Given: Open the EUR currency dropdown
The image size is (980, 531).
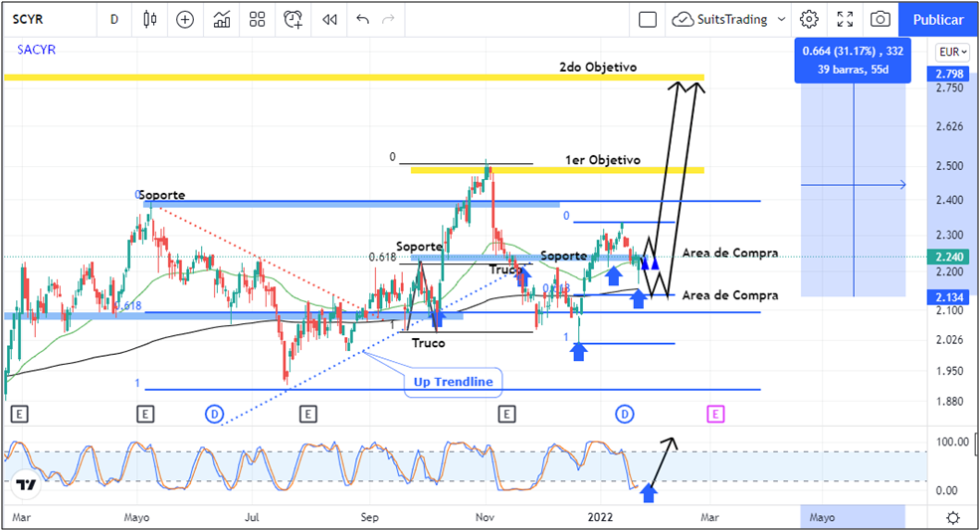Looking at the screenshot, I should (x=952, y=52).
